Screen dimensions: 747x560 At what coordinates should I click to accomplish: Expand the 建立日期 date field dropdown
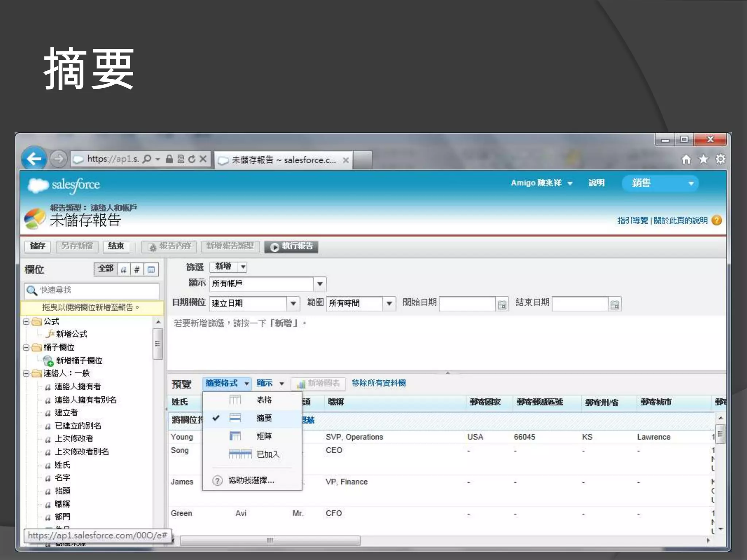[x=293, y=303]
